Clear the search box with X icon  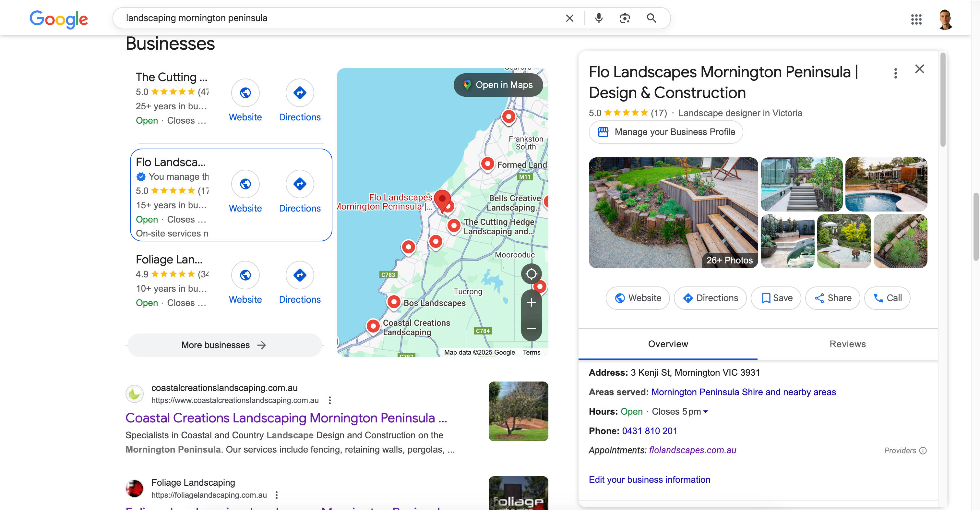[569, 18]
